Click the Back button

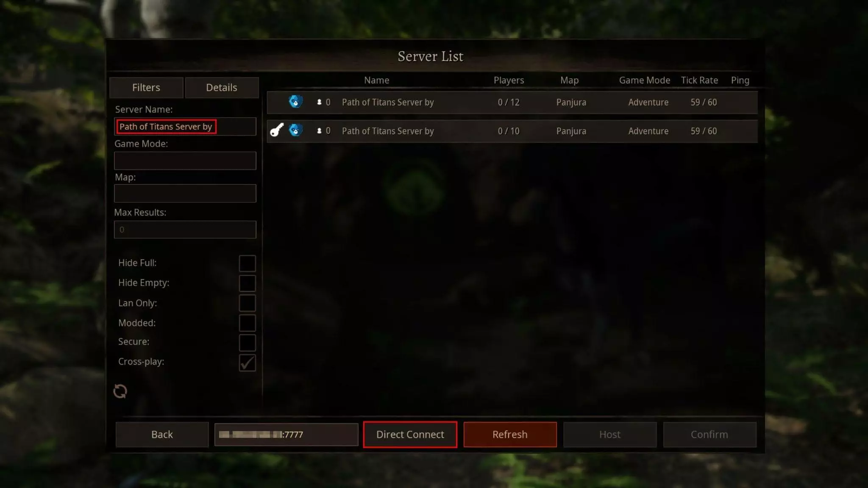point(162,434)
